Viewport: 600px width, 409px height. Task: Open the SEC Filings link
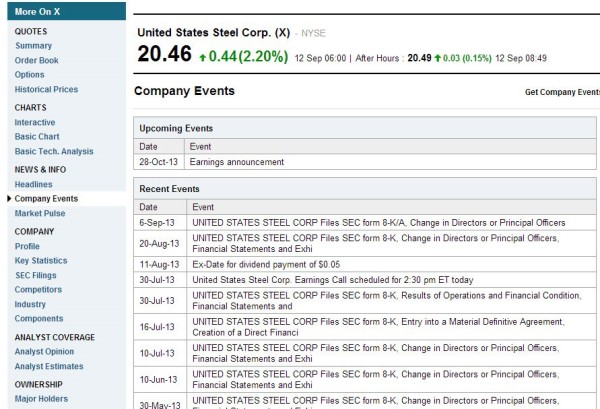point(36,275)
